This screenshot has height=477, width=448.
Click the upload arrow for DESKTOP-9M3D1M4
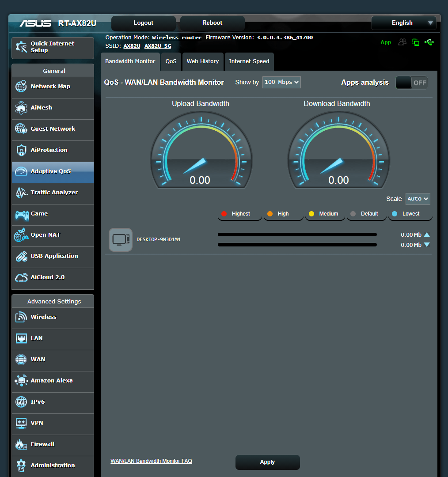(x=427, y=235)
